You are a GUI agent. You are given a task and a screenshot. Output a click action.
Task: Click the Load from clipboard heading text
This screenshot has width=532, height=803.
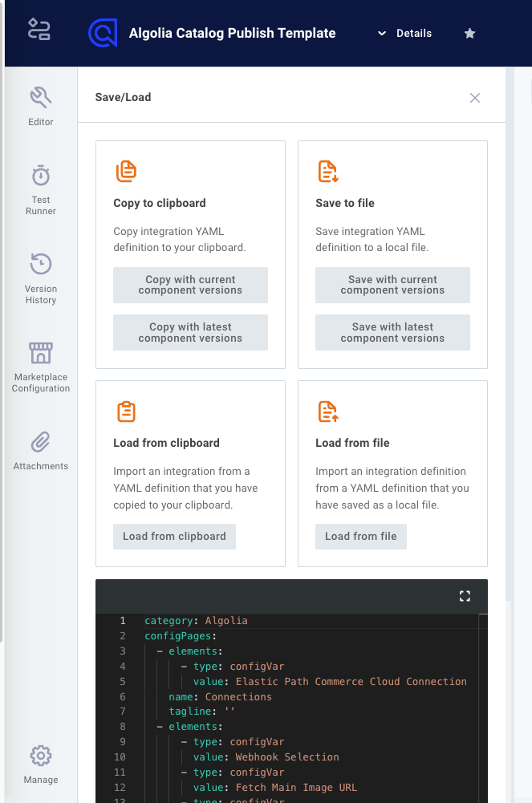coord(166,443)
